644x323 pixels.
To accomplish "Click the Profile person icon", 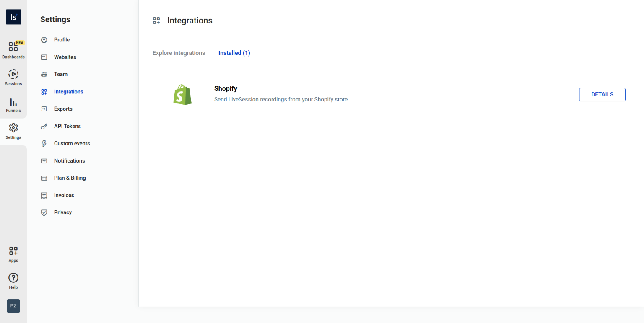I will point(44,40).
